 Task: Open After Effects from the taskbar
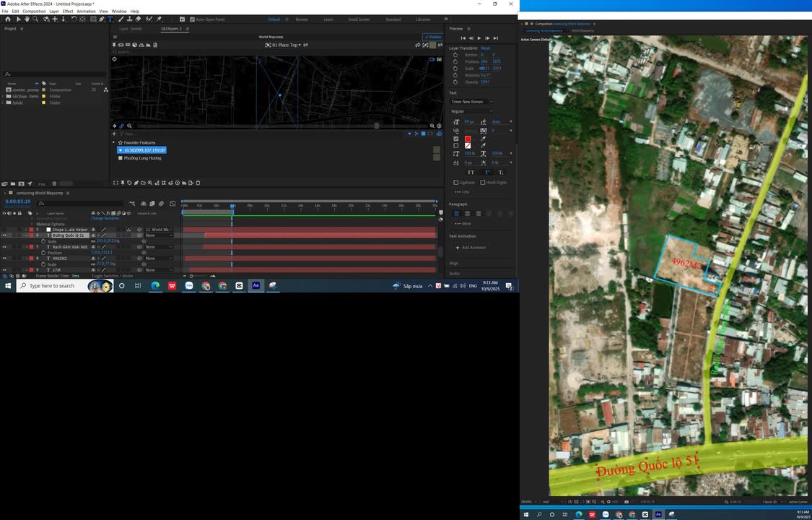tap(256, 286)
